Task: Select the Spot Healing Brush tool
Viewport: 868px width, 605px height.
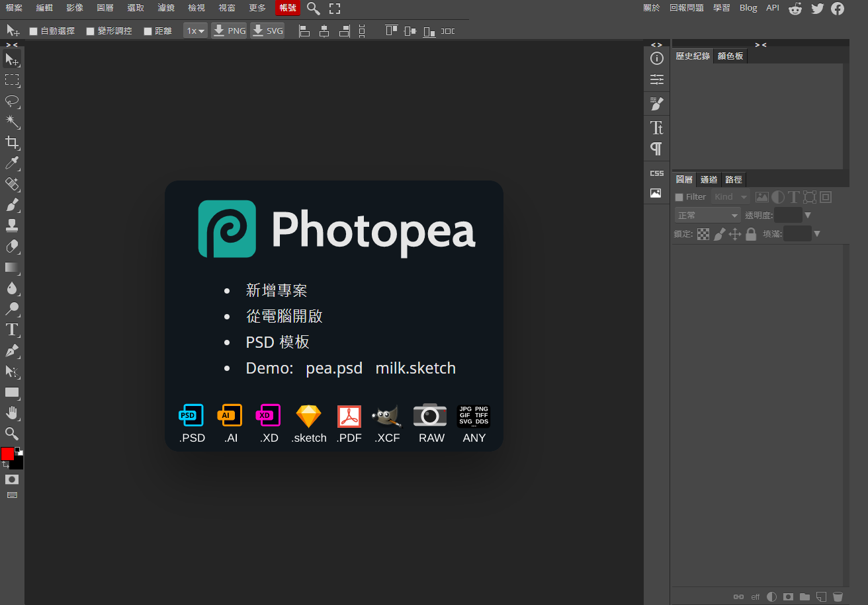Action: pyautogui.click(x=12, y=184)
